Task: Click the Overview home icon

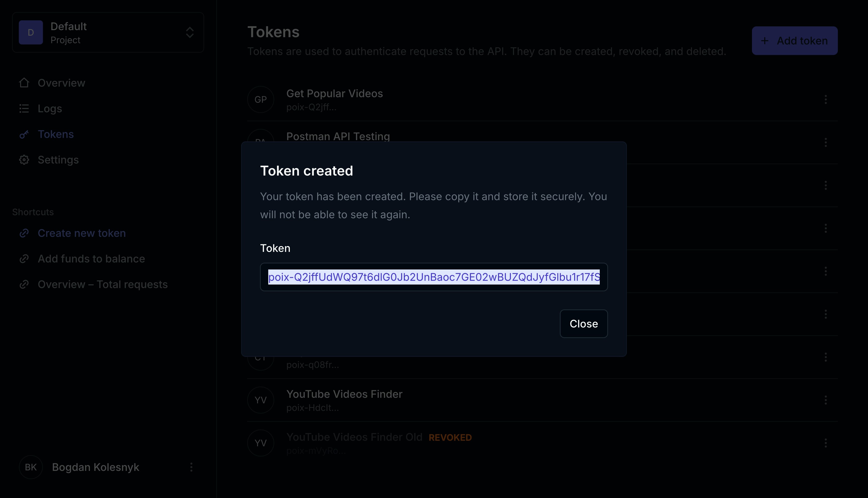Action: (x=24, y=83)
